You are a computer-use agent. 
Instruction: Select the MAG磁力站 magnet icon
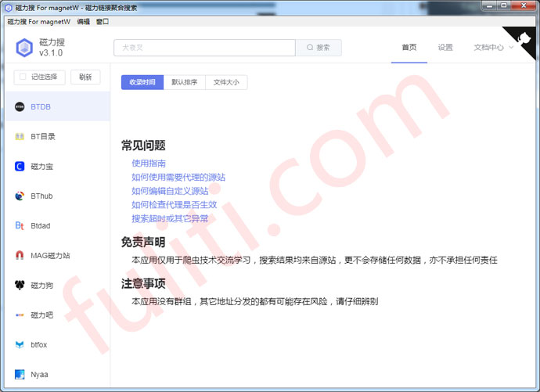(x=20, y=255)
